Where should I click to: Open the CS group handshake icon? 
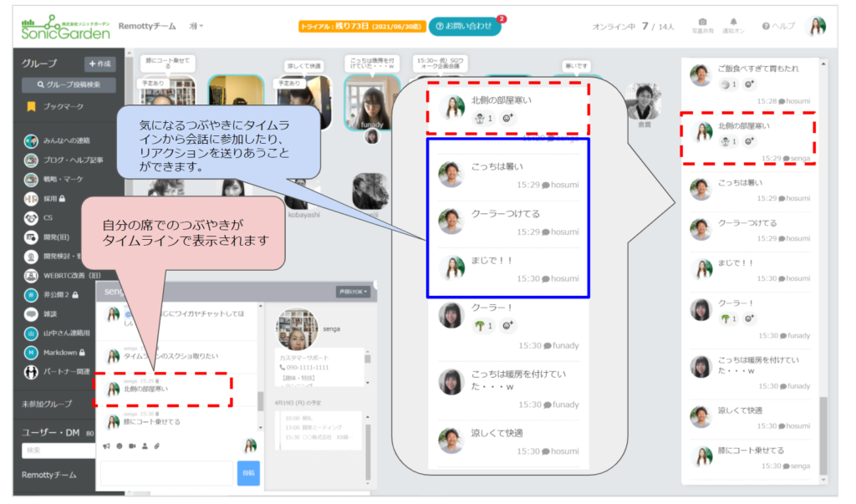coord(31,218)
